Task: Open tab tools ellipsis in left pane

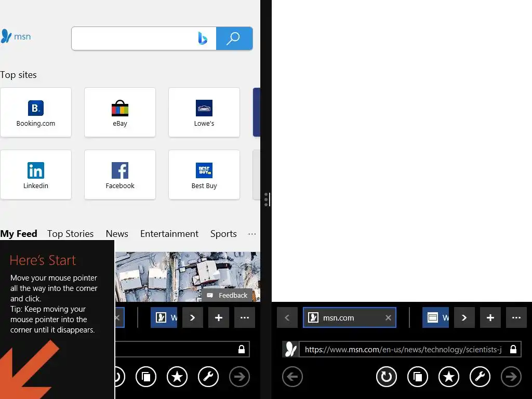Action: tap(245, 317)
